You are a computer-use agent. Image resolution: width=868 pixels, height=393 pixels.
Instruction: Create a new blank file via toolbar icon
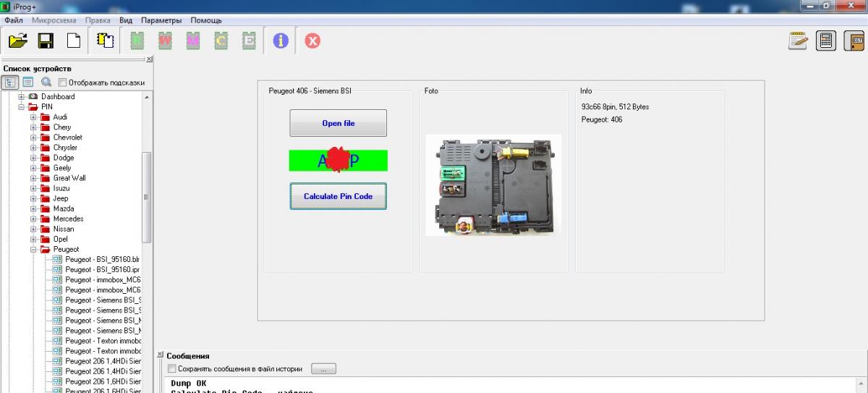(73, 41)
